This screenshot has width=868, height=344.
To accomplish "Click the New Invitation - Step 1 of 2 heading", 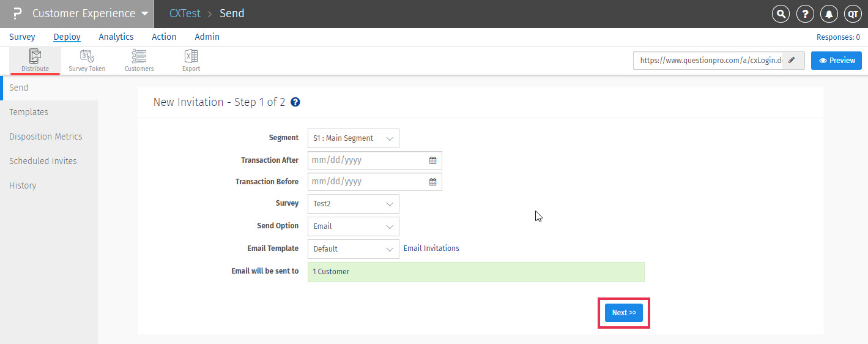I will click(x=219, y=102).
